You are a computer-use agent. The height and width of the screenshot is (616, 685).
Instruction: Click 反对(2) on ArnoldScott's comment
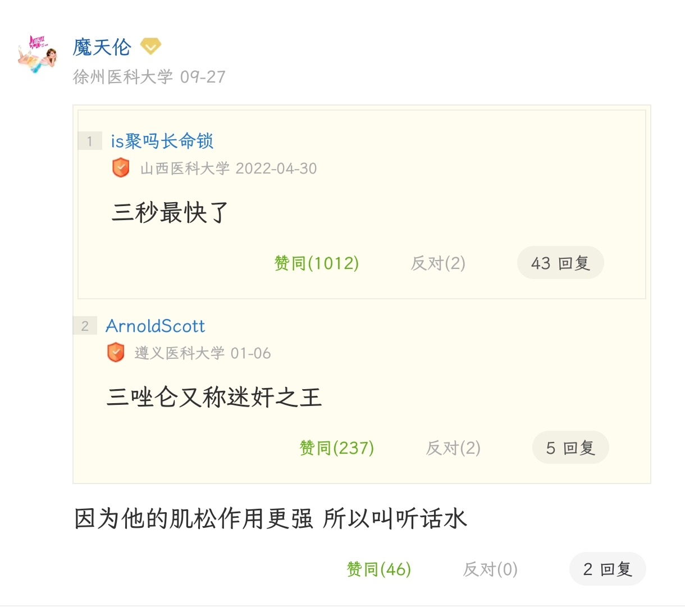point(453,448)
